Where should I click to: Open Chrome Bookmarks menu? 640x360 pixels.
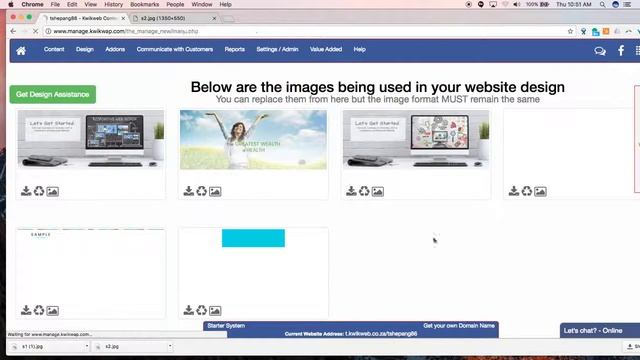click(x=144, y=4)
